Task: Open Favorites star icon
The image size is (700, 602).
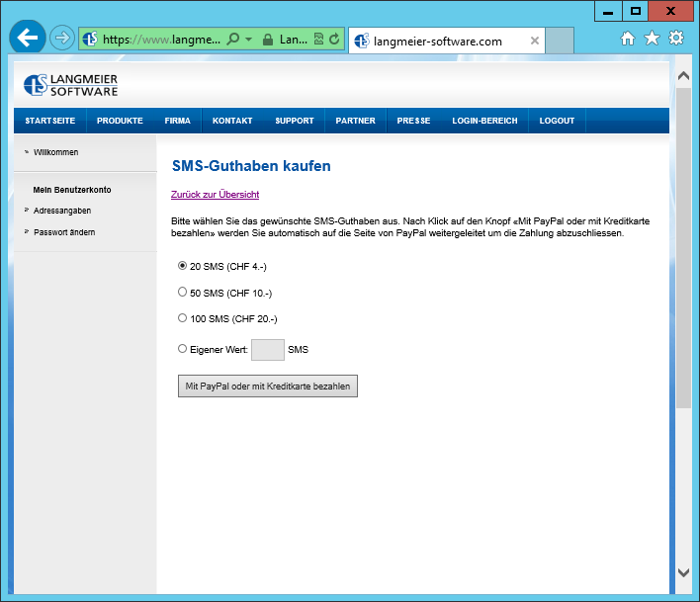Action: (652, 38)
